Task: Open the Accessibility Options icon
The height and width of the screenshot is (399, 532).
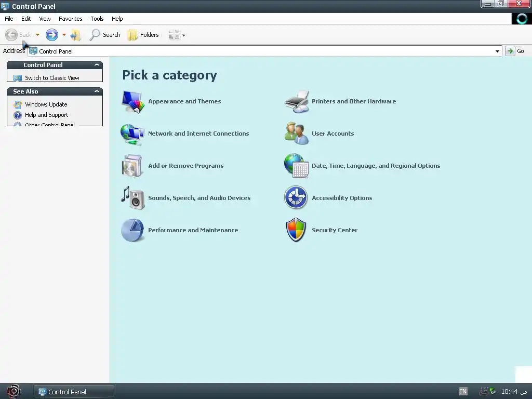Action: coord(296,197)
